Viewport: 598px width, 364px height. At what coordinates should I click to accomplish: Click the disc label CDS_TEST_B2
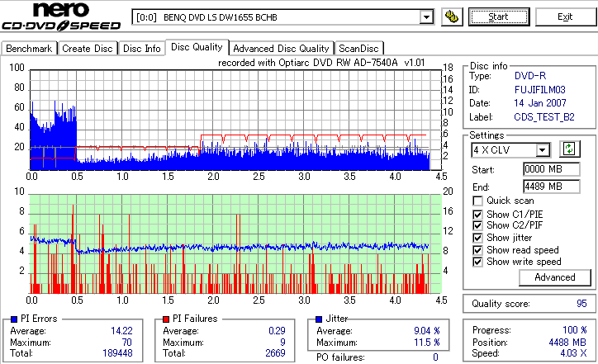(x=544, y=117)
